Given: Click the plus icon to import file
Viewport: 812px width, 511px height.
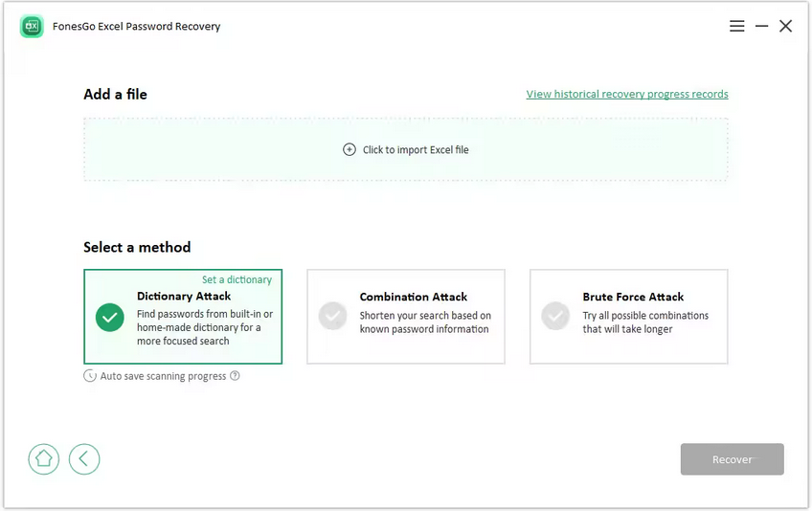Looking at the screenshot, I should (x=350, y=149).
